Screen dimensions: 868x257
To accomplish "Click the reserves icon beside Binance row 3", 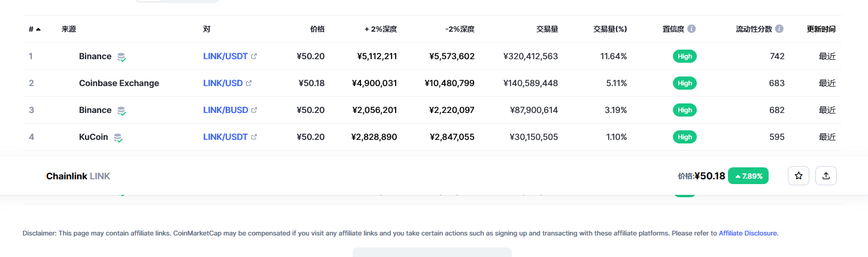I will coord(122,111).
